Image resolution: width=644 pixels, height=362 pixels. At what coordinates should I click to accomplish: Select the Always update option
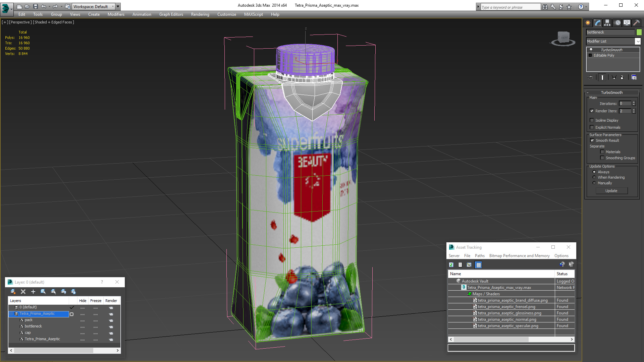tap(594, 172)
